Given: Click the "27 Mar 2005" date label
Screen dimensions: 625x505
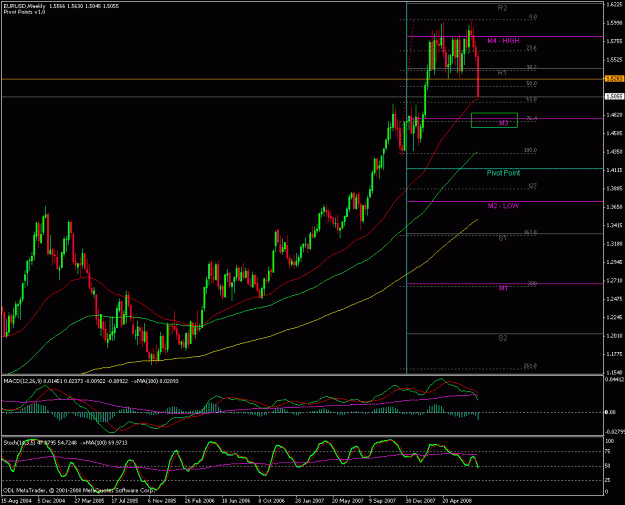Looking at the screenshot, I should tap(89, 501).
